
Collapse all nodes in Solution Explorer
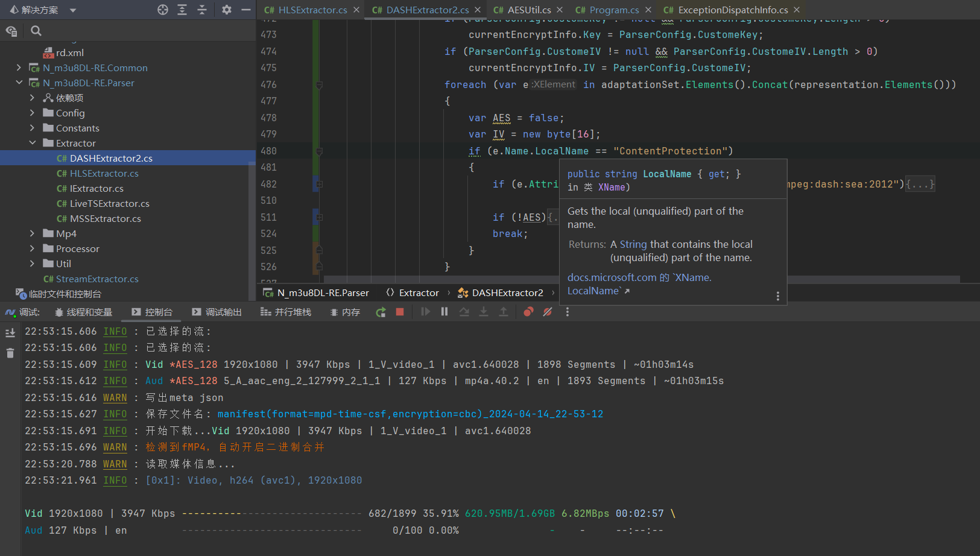coord(202,10)
